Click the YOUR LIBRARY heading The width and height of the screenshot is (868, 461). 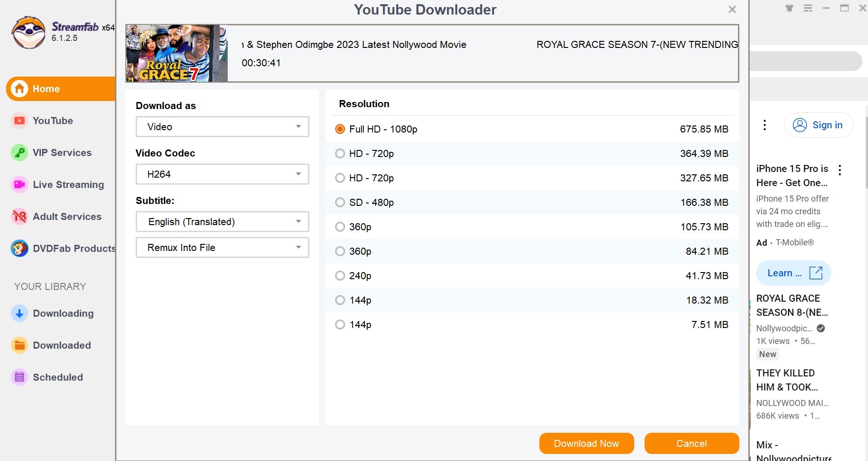(50, 287)
